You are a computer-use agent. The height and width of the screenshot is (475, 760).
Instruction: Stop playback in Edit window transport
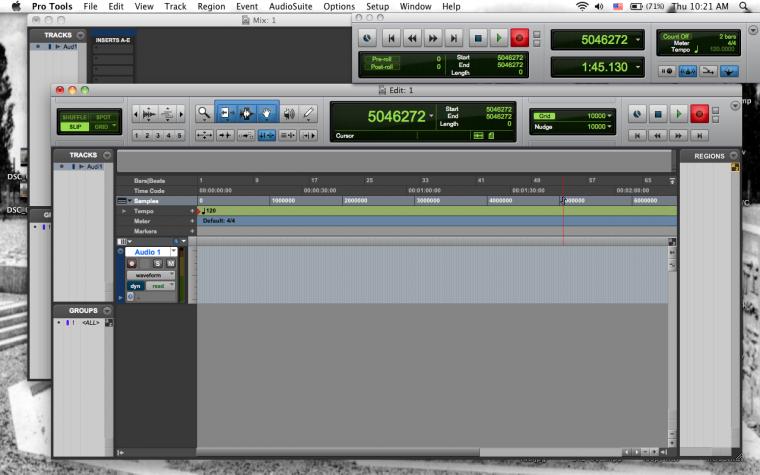pos(658,114)
